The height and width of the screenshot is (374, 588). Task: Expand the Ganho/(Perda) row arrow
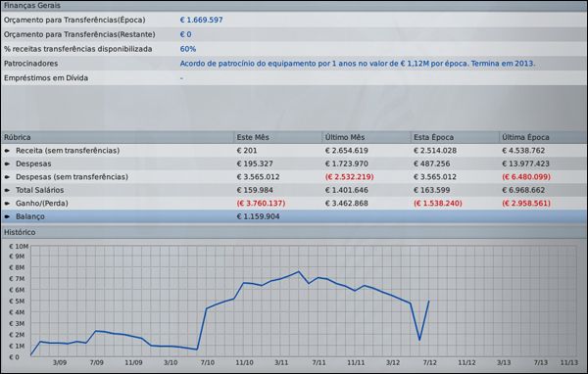tap(7, 204)
